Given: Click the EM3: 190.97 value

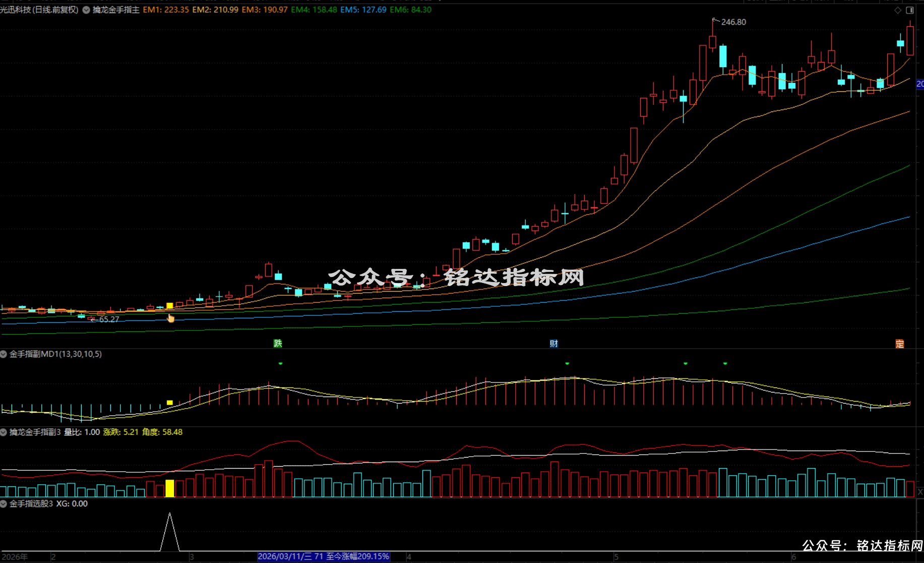Looking at the screenshot, I should tap(265, 10).
